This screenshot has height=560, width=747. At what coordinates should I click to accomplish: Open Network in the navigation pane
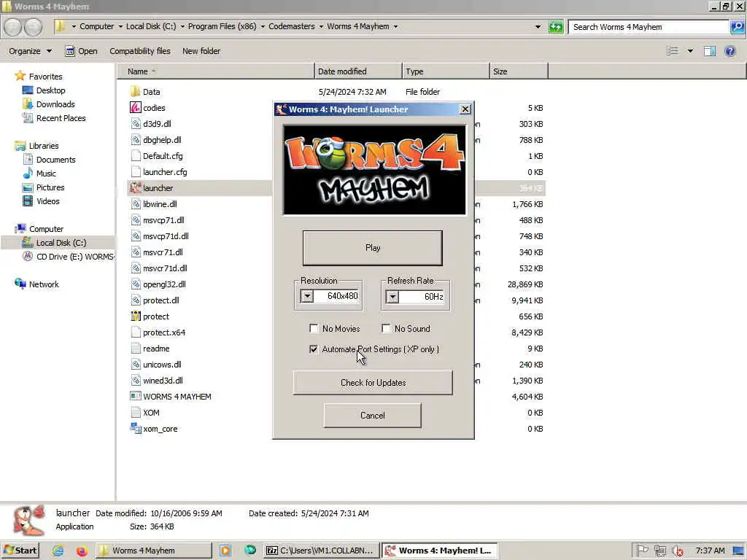point(44,284)
